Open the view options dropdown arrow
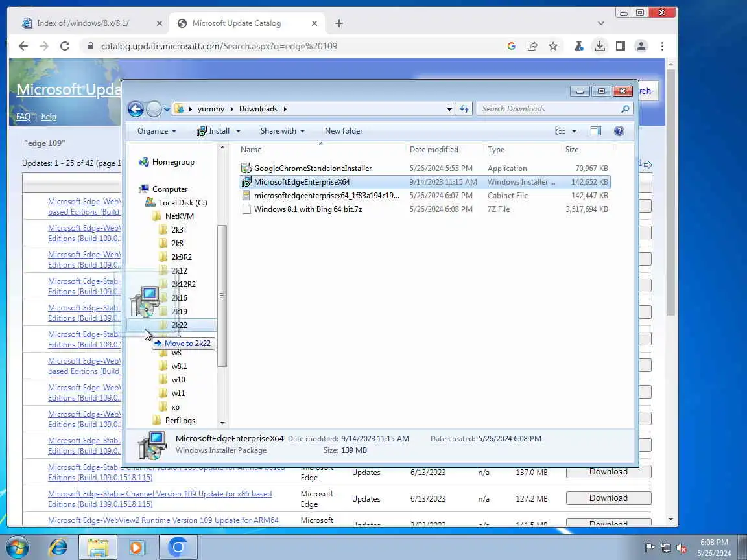The width and height of the screenshot is (747, 560). click(574, 131)
